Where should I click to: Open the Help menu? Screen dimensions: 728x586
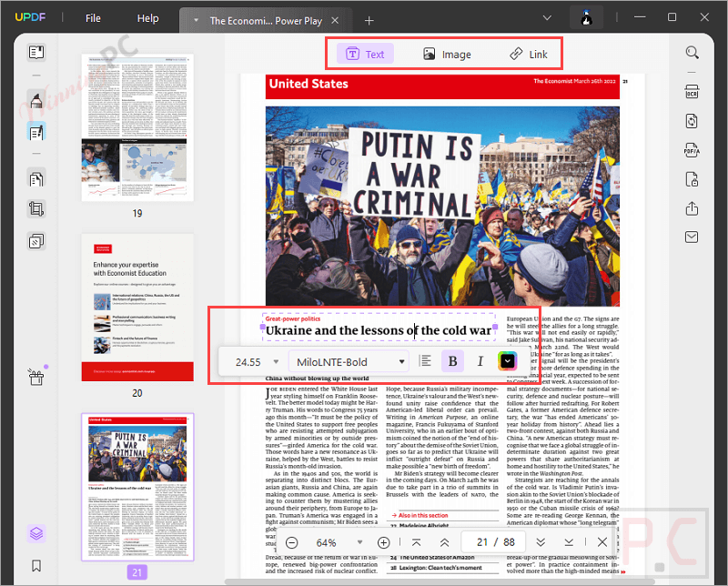click(x=147, y=18)
